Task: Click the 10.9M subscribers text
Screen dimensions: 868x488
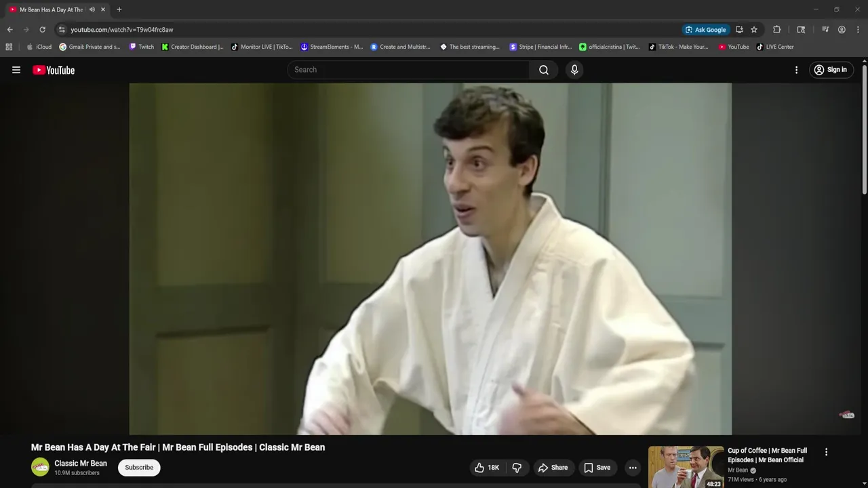Action: tap(77, 473)
